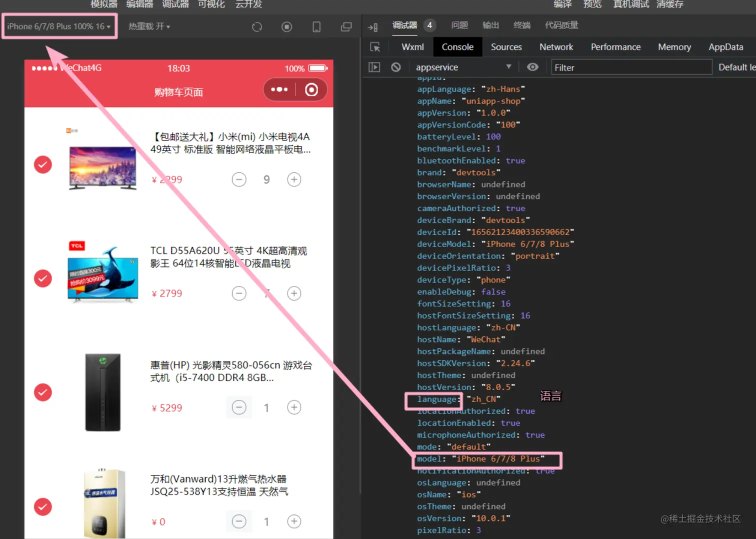The image size is (756, 539).
Task: Click the console line batteryLevel: 100
Action: (x=459, y=136)
